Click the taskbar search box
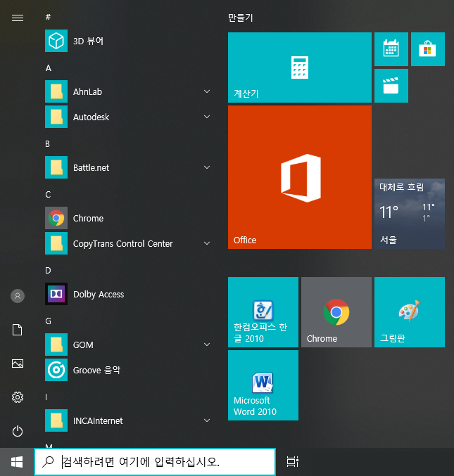Screen dimensions: 454x476 [x=155, y=462]
